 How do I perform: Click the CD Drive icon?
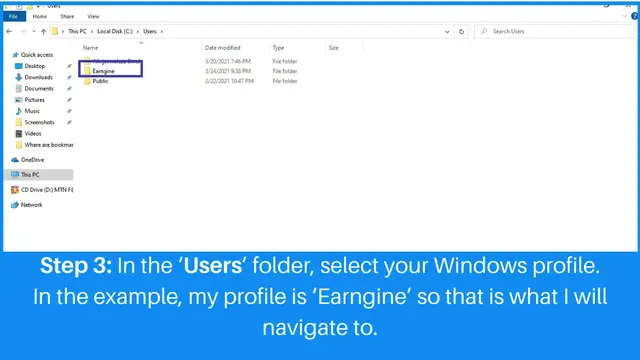click(15, 189)
